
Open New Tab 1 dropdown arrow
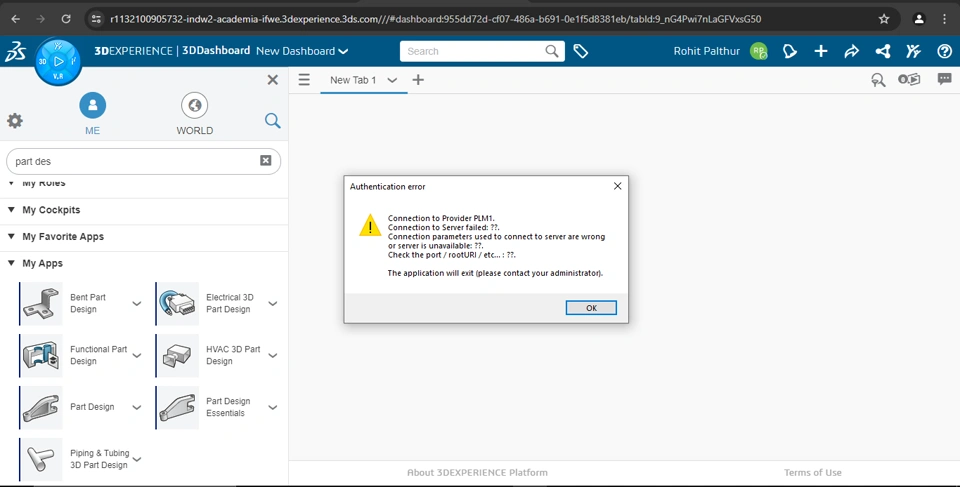tap(392, 80)
